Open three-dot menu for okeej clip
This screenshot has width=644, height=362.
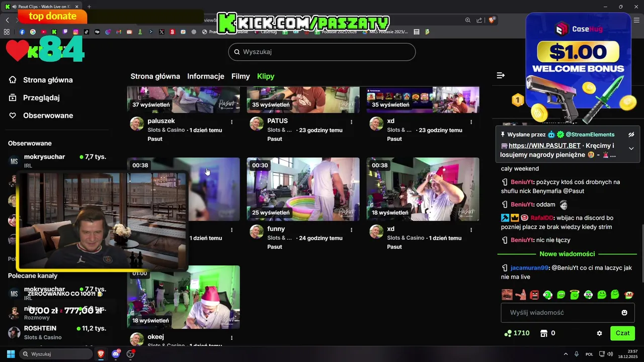231,337
